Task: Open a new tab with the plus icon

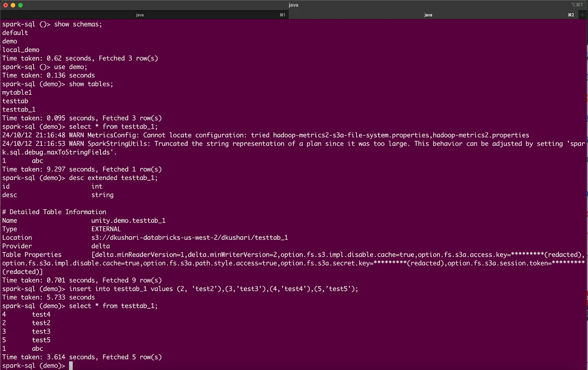Action: (582, 15)
